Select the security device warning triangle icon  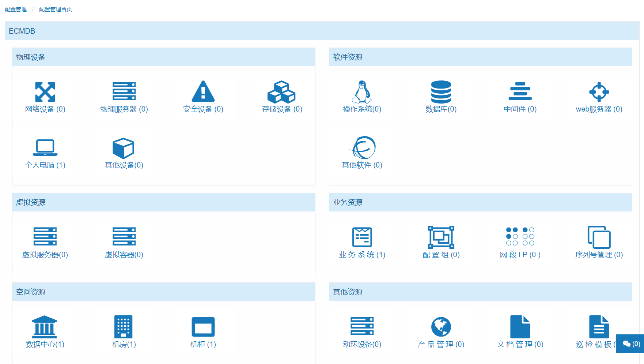click(203, 91)
